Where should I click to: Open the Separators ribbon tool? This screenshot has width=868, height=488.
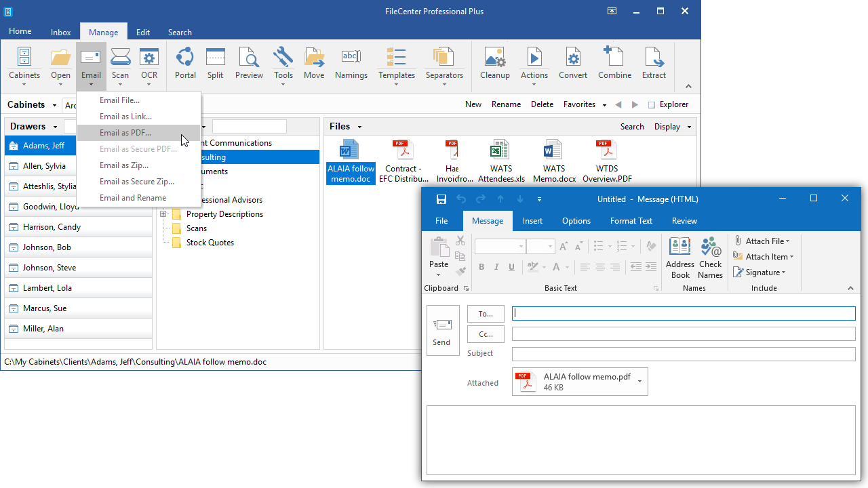point(444,64)
